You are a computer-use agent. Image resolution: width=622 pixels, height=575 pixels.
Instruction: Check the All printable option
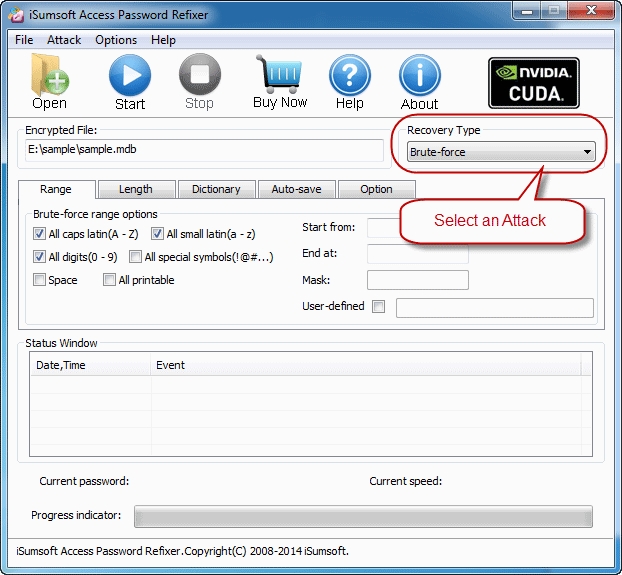[109, 280]
